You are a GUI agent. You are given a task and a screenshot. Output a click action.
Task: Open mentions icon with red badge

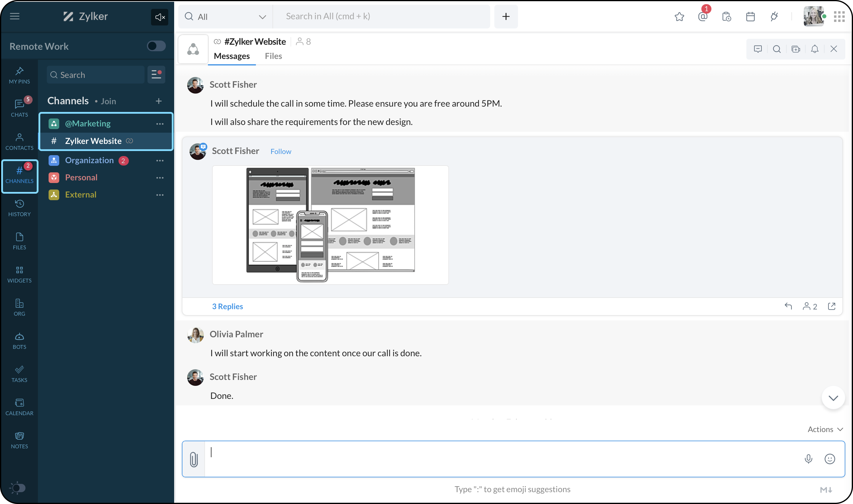click(x=703, y=16)
